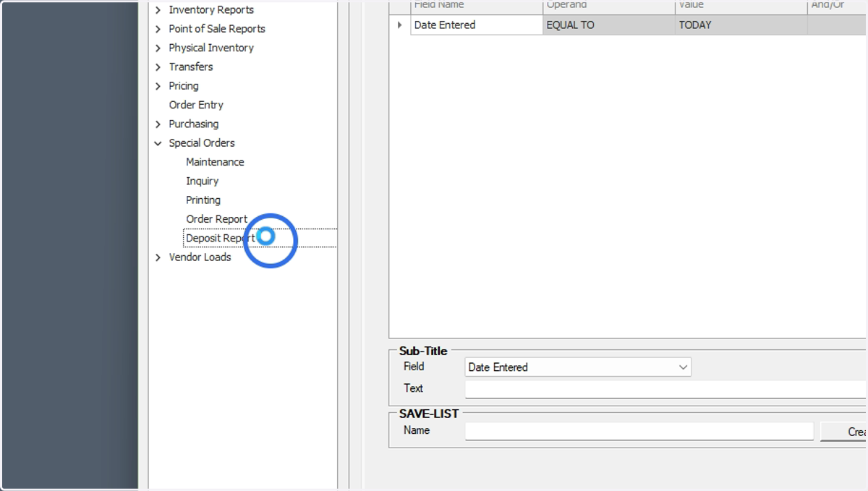Click the And/Or cell in Date Entered row

point(838,25)
